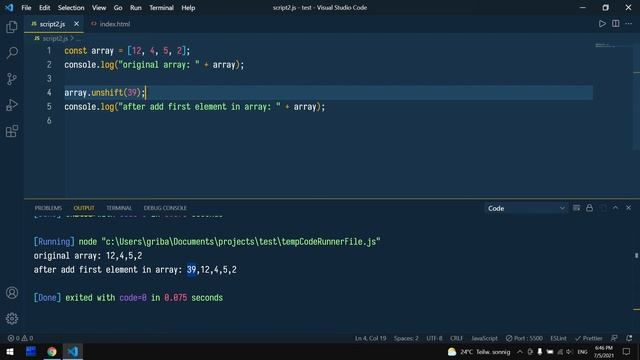
Task: Split the editor to the right
Action: pos(616,24)
